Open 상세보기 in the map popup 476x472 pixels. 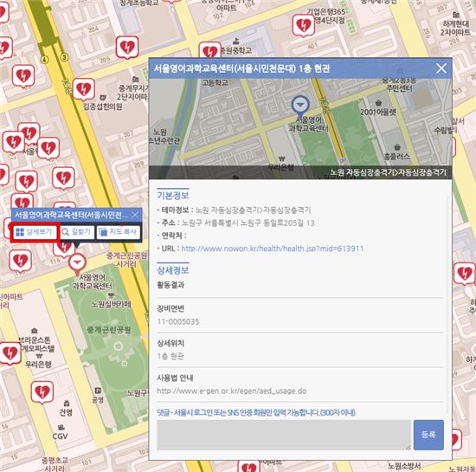click(35, 232)
